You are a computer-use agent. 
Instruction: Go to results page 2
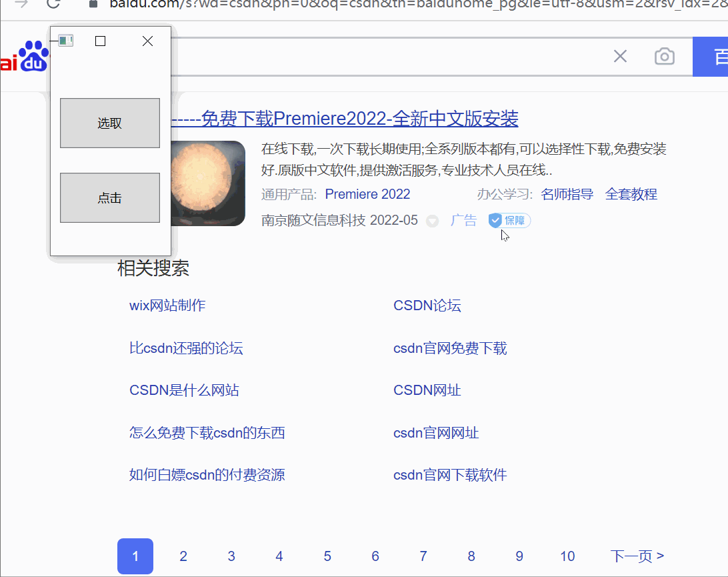tap(183, 556)
